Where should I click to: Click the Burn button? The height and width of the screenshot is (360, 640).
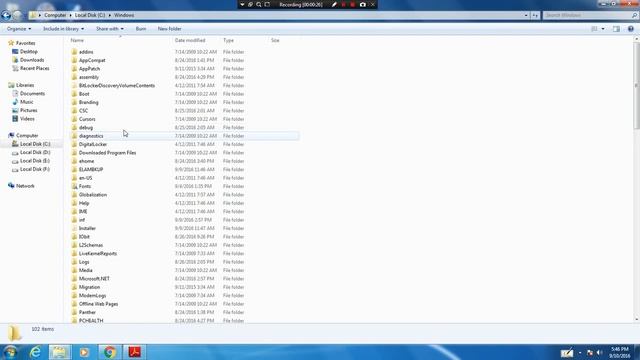tap(141, 29)
